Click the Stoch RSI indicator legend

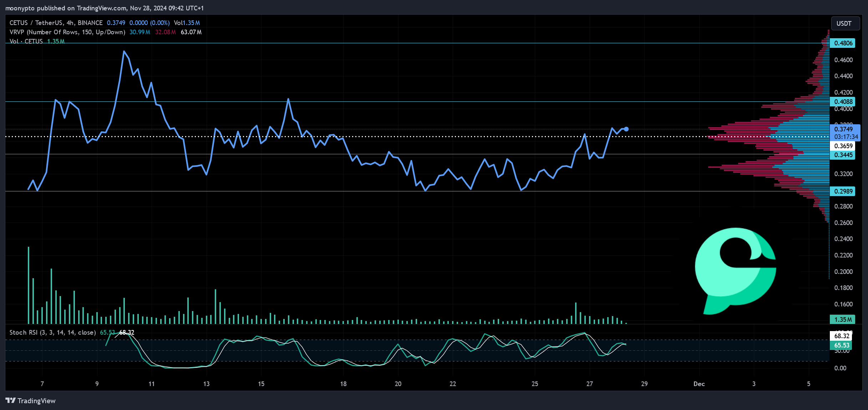point(52,332)
